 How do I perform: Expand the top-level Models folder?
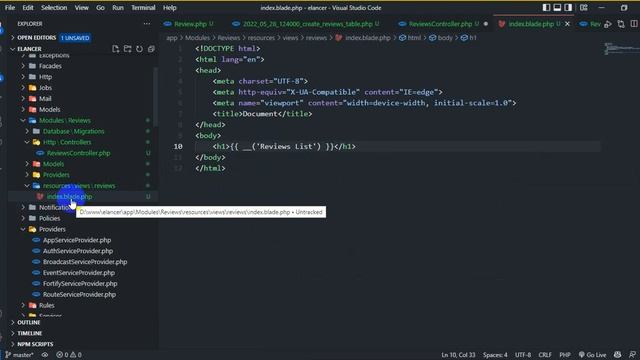tap(49, 109)
